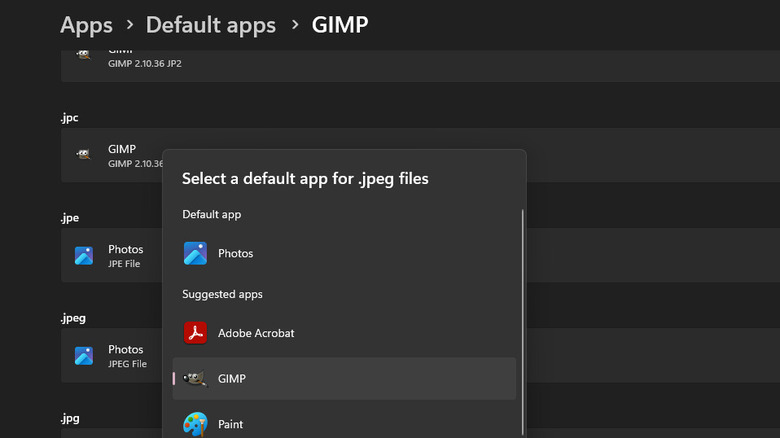The height and width of the screenshot is (438, 780).
Task: Open the Apps breadcrumb link
Action: click(x=86, y=25)
